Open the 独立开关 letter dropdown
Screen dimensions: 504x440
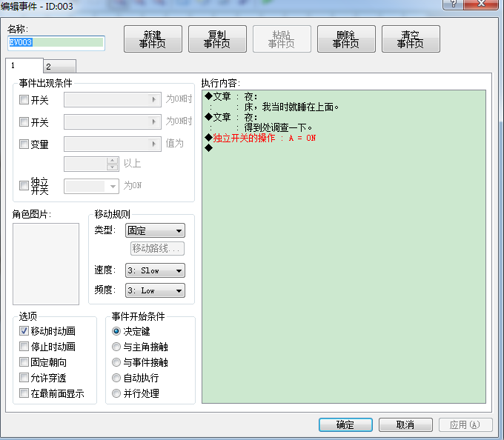tap(92, 186)
